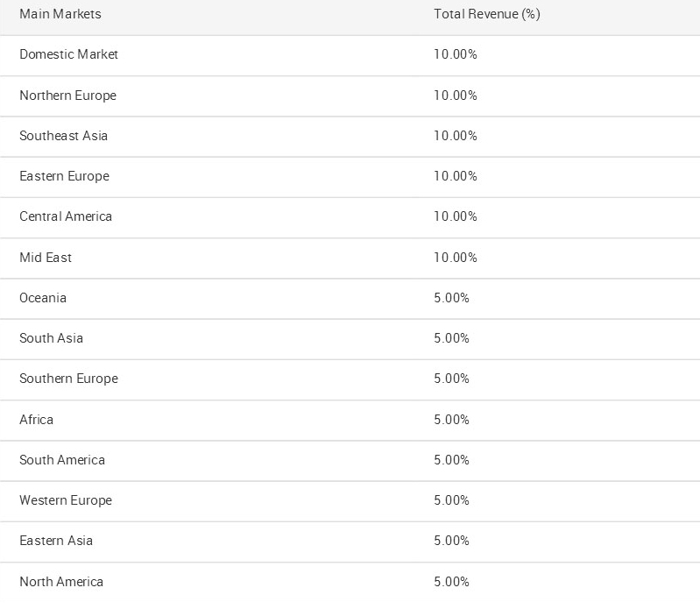This screenshot has height=602, width=700.
Task: Select the Oceania row label
Action: click(43, 297)
